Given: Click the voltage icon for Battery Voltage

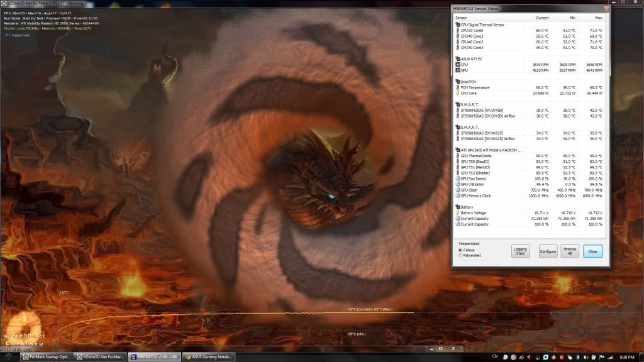Looking at the screenshot, I should click(458, 213).
